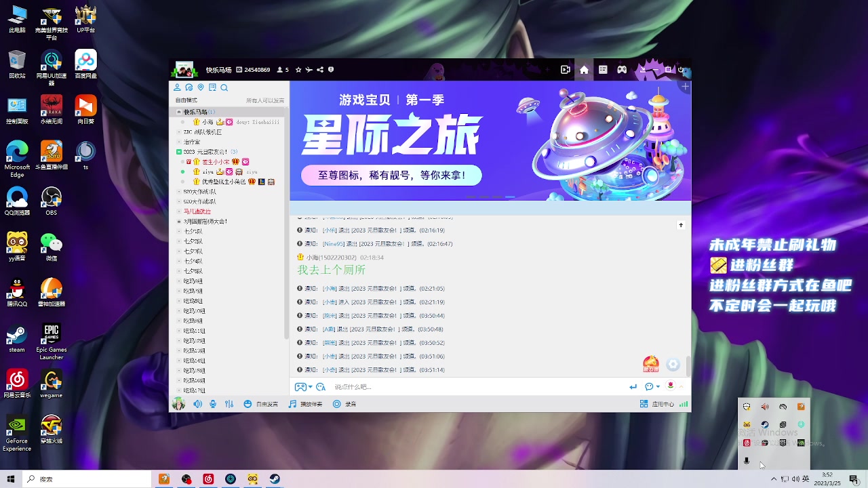Screen dimensions: 868x488
Task: Open the channel search magnifier
Action: tap(224, 87)
